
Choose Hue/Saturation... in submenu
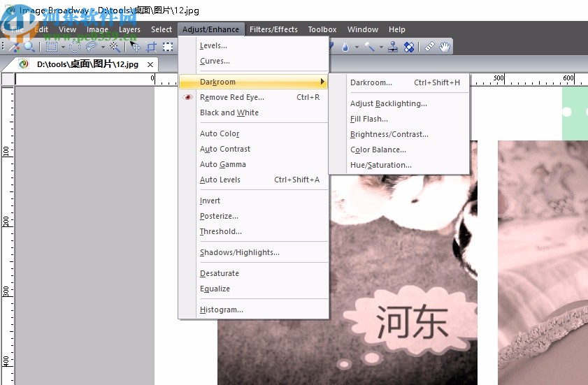pyautogui.click(x=399, y=165)
